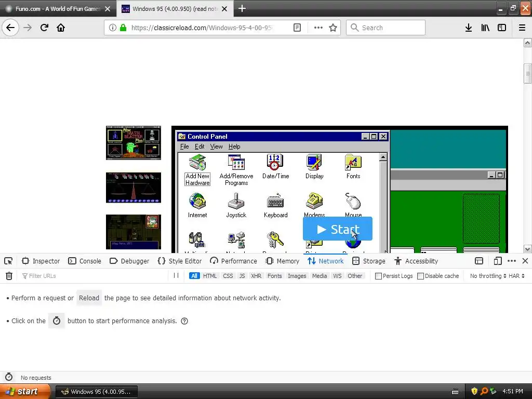Open the downloads arrow icon

tap(469, 28)
